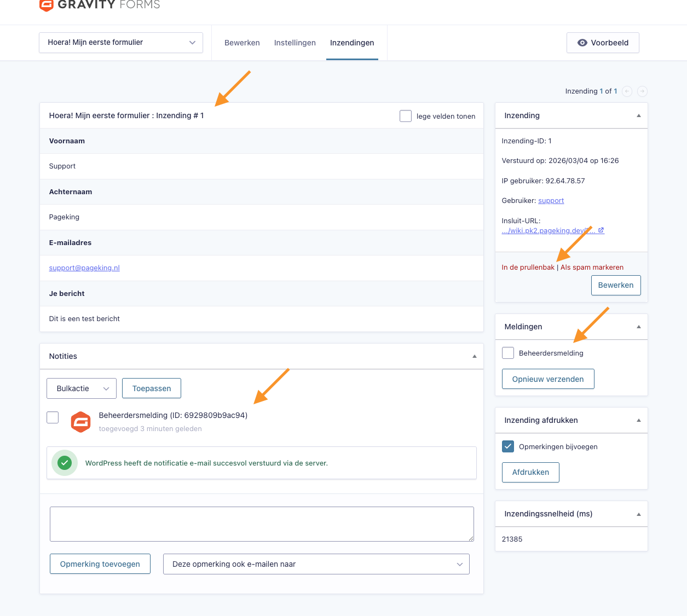Go to previous entry arrow
The height and width of the screenshot is (616, 687).
[x=627, y=91]
